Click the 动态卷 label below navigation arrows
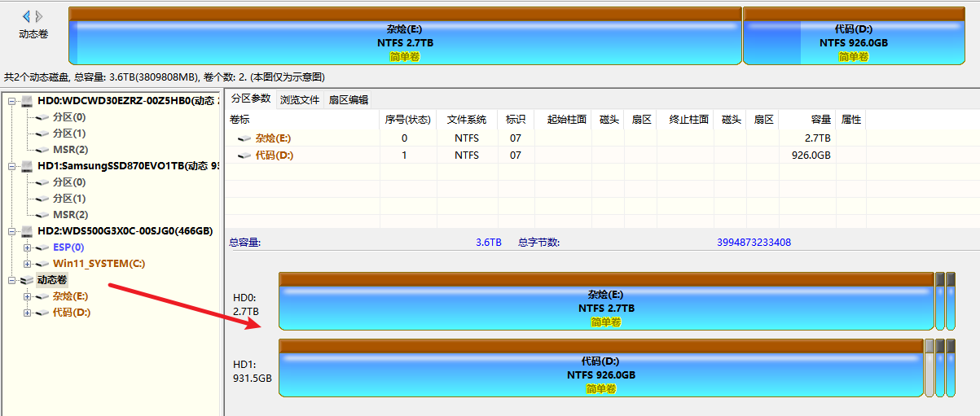 (x=33, y=34)
